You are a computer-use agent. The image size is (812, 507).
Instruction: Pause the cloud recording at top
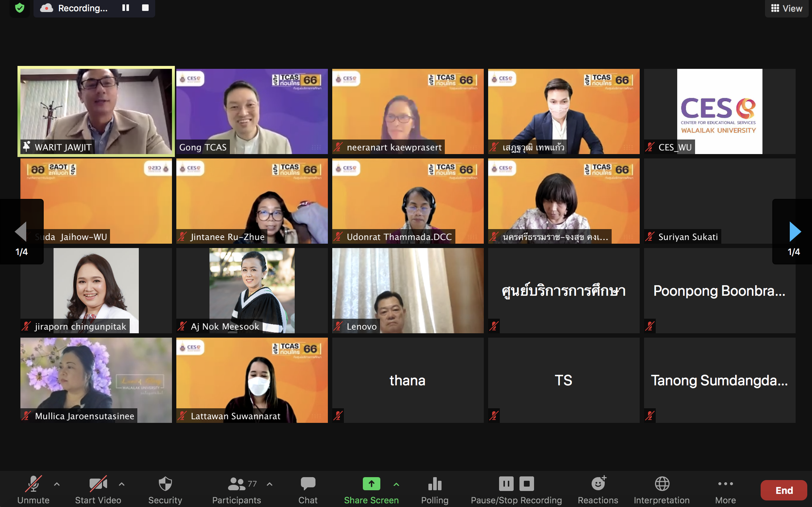[x=126, y=8]
